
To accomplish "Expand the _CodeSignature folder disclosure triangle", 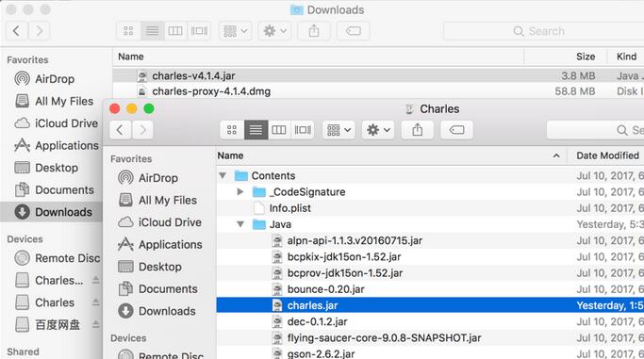I will [x=240, y=191].
